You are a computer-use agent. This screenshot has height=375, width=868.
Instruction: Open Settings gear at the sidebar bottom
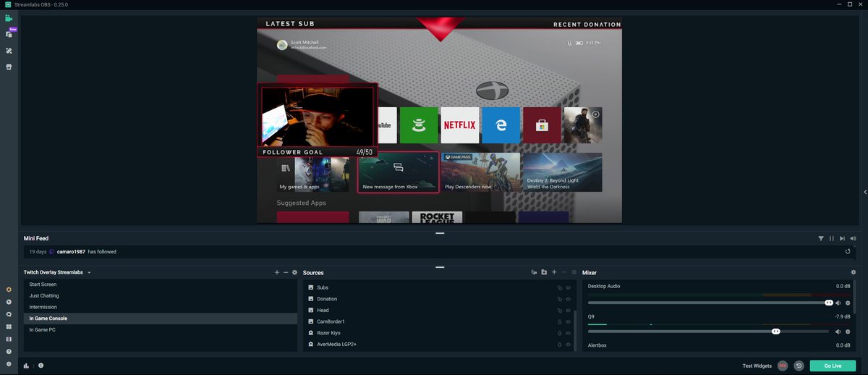click(9, 363)
